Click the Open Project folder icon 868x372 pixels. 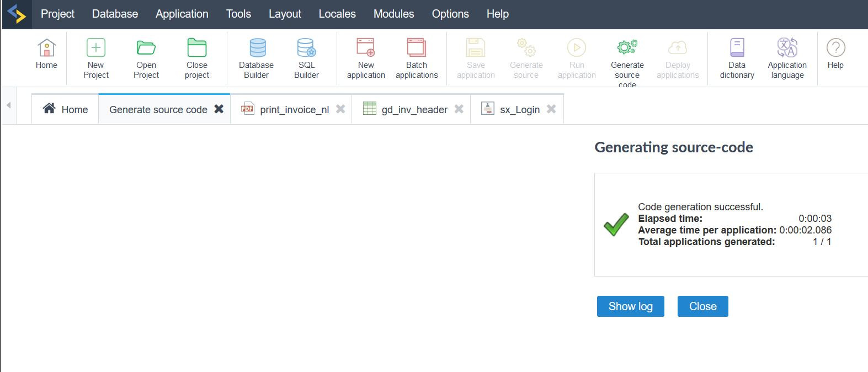coord(146,48)
